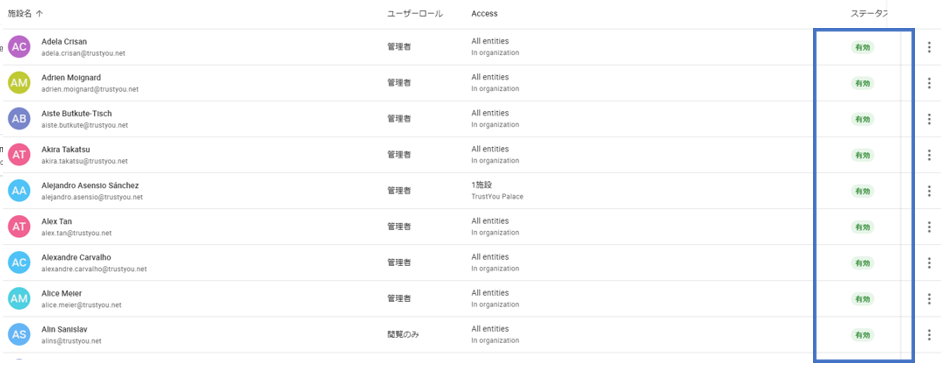The width and height of the screenshot is (941, 374).
Task: Click TrustYou Palace access entry
Action: [496, 196]
